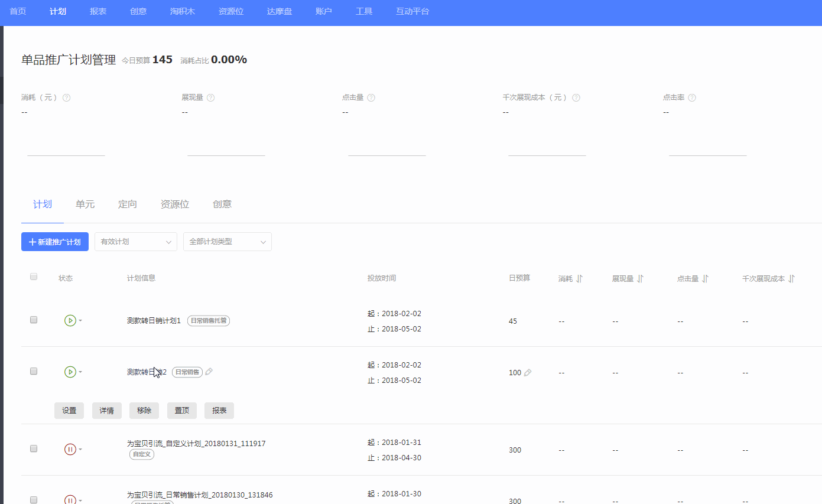Click start date 起：2018-01-31
Screen dimensions: 822x504
[x=394, y=443]
